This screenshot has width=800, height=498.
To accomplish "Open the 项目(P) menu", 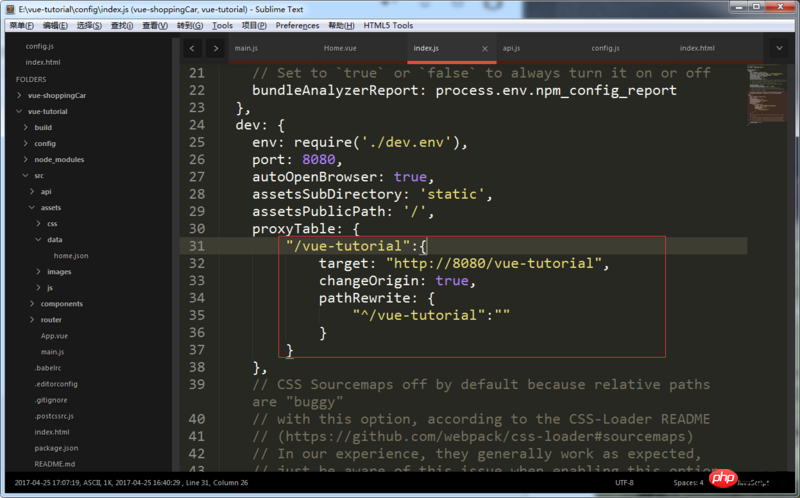I will (254, 26).
